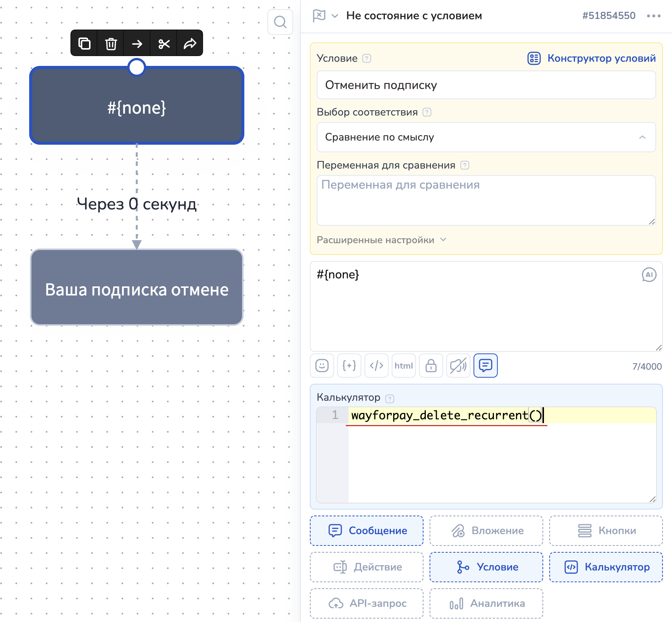Click the 'API-запрос' button

pyautogui.click(x=367, y=603)
